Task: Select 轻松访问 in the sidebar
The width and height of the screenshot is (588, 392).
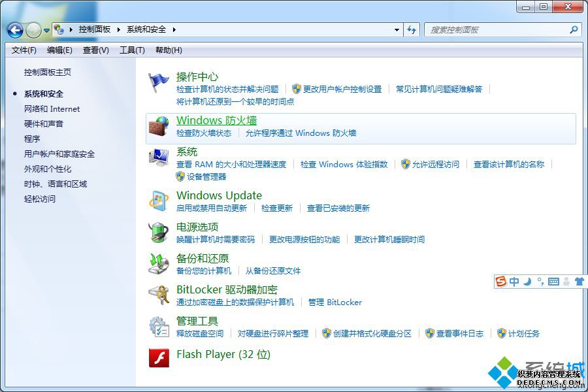Action: 40,199
